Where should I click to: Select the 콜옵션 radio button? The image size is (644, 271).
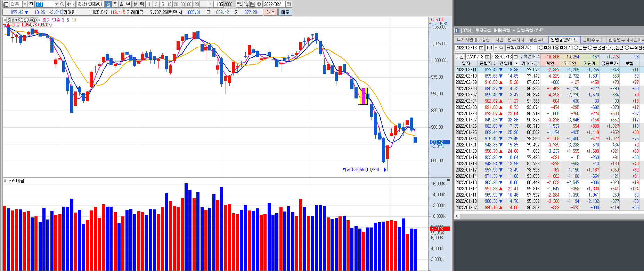pos(590,48)
